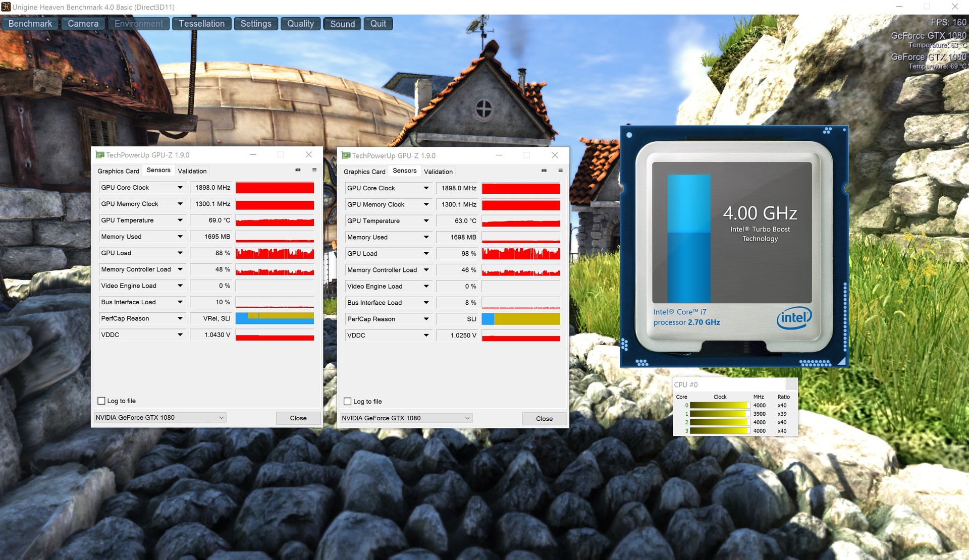The height and width of the screenshot is (560, 969).
Task: Click the Validation tab in right GPU-Z
Action: pyautogui.click(x=438, y=171)
